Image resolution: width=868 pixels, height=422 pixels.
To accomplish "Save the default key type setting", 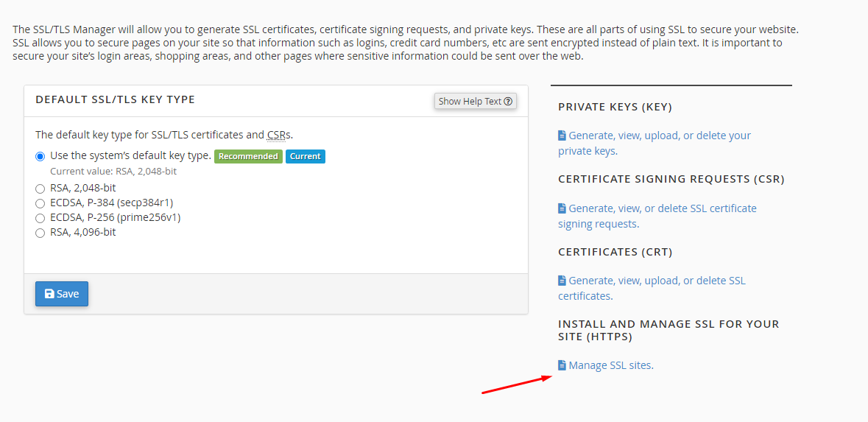I will point(62,294).
